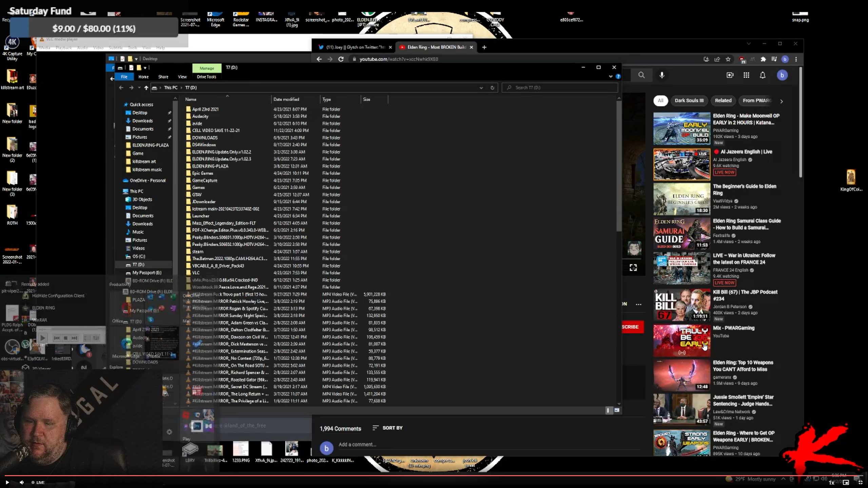Select the OneDrive - Personal tree item
868x488 pixels.
[x=147, y=180]
